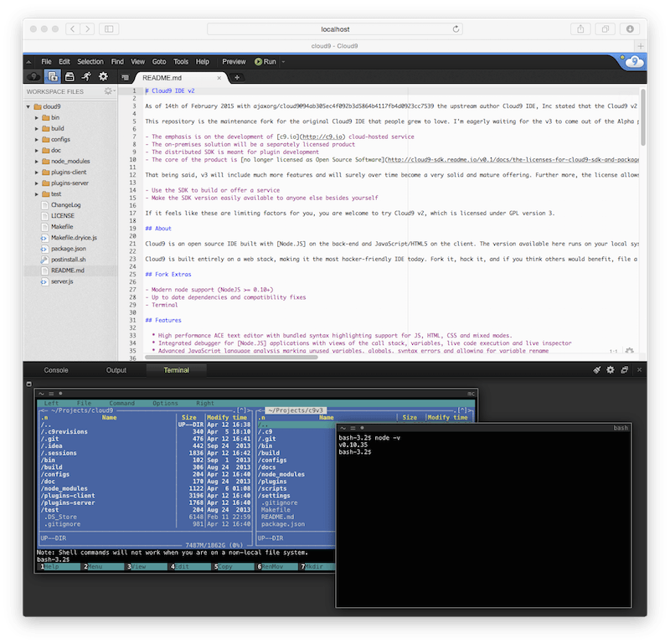
Task: Open the Left menu in Midnight Commander
Action: pyautogui.click(x=51, y=404)
